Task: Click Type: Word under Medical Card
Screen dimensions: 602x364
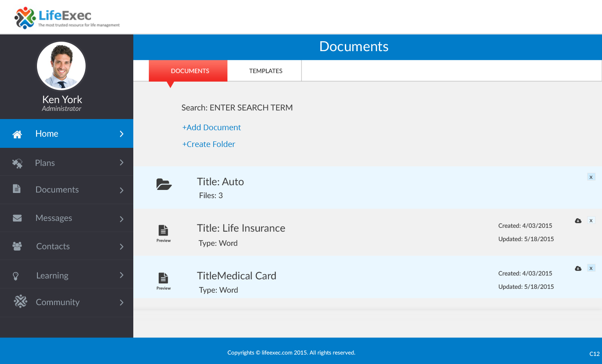Action: pos(218,290)
